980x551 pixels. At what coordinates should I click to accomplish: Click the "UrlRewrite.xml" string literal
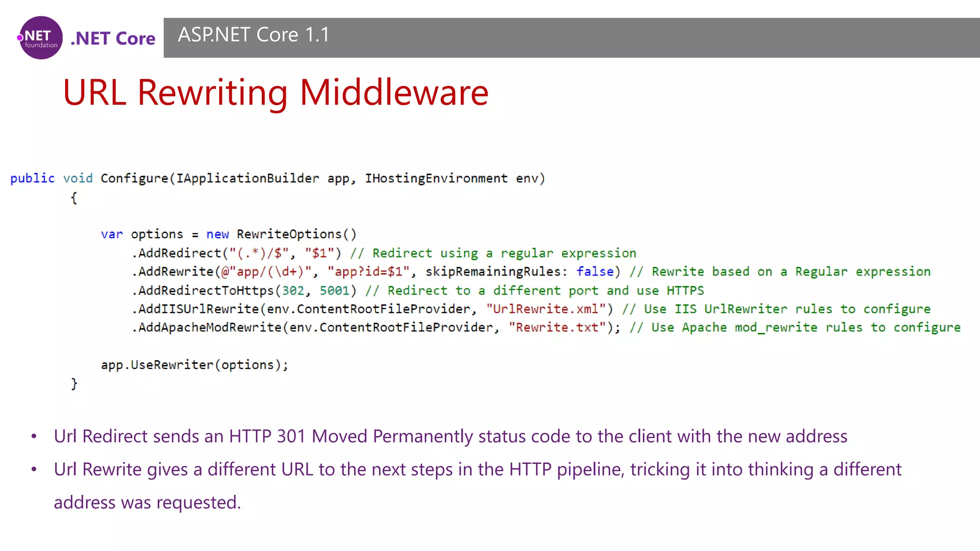coord(546,309)
